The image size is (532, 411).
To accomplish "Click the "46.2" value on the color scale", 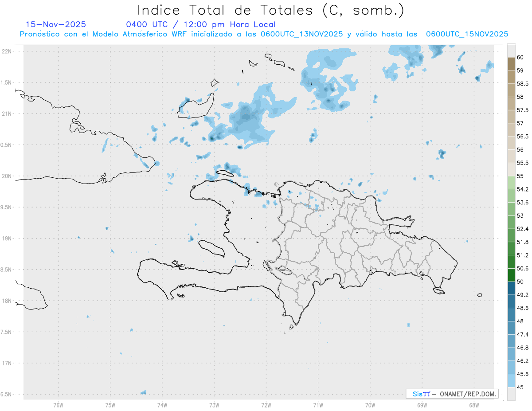I will click(522, 360).
